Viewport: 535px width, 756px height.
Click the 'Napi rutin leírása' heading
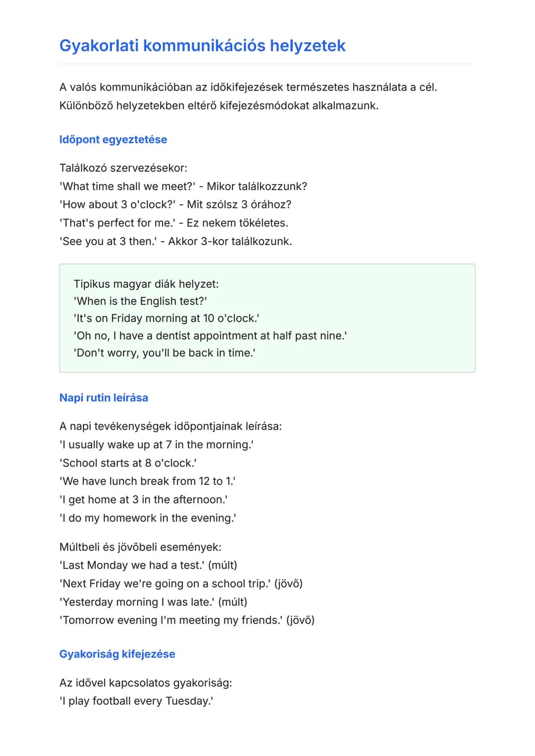(104, 398)
